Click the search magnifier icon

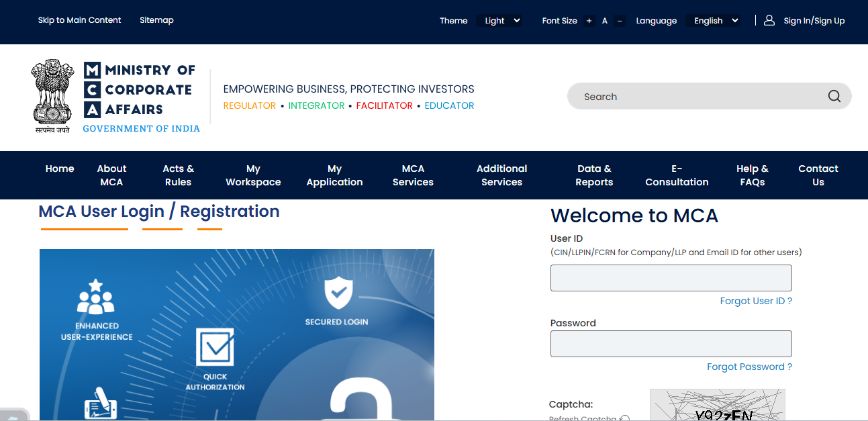click(834, 96)
